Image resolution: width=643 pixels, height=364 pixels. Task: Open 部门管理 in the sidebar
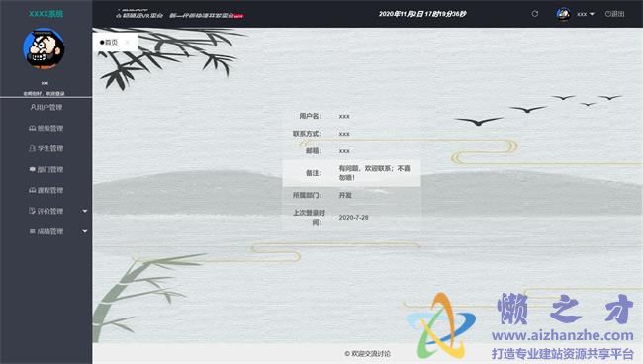46,169
